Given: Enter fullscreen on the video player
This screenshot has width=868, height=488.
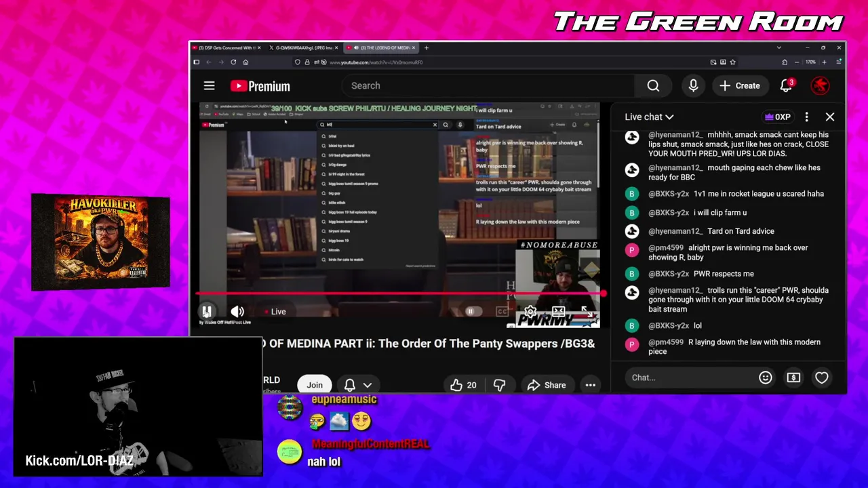Looking at the screenshot, I should tap(587, 311).
